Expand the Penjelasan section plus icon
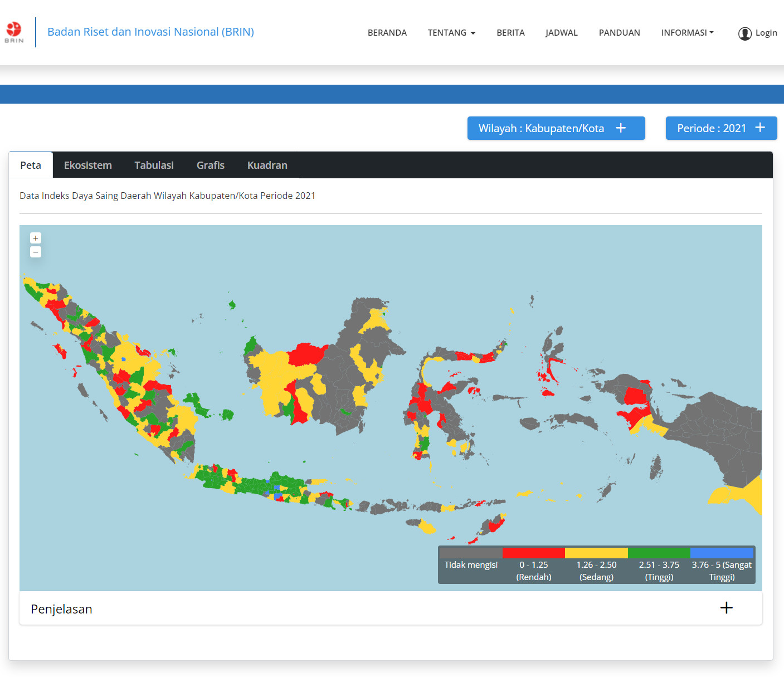Image resolution: width=784 pixels, height=677 pixels. tap(726, 608)
